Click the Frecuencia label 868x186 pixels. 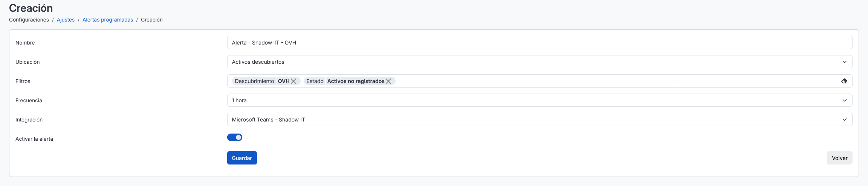tap(29, 100)
